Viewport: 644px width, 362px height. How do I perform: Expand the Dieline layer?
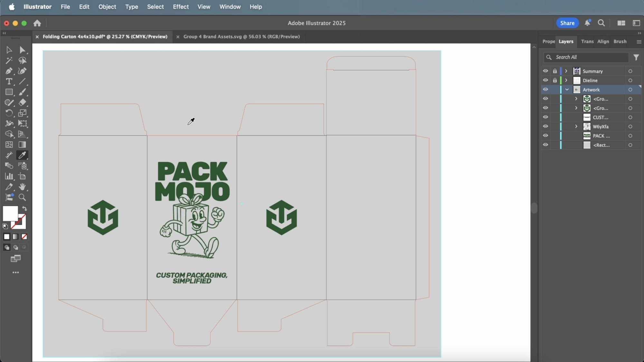566,80
